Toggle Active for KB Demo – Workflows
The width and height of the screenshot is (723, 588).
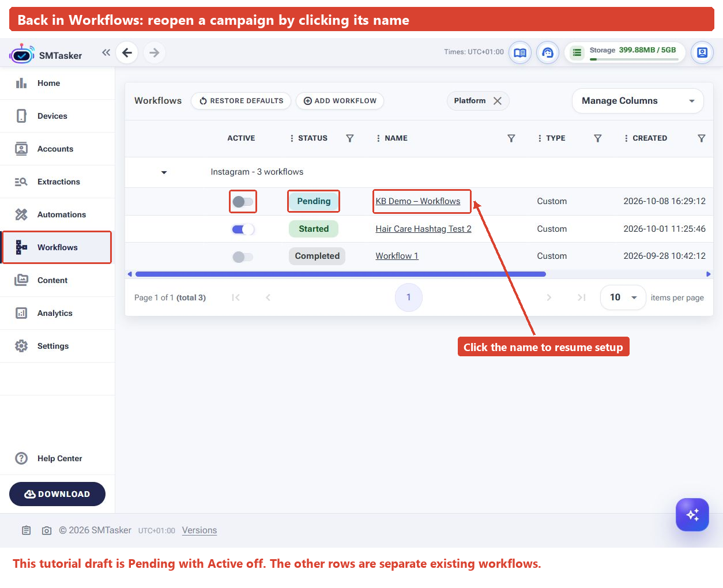pos(243,202)
